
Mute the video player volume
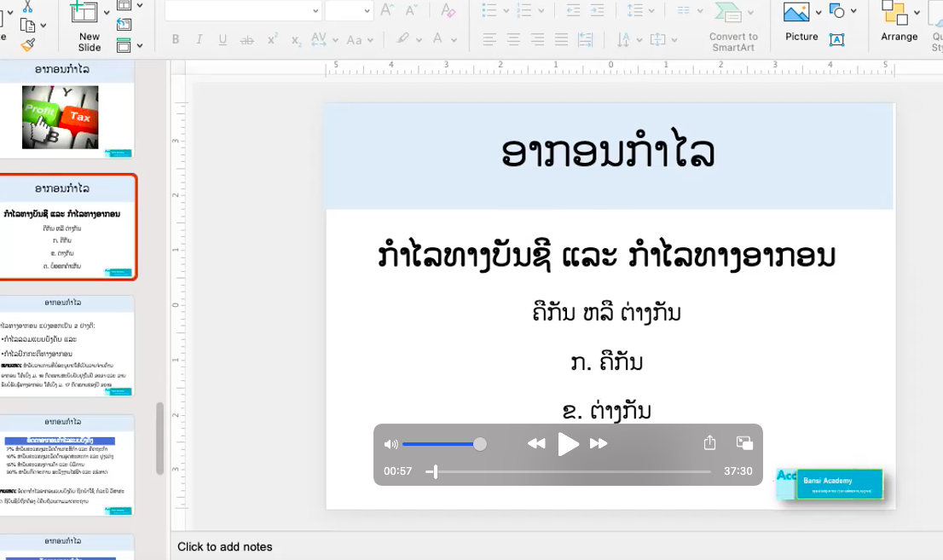click(391, 444)
